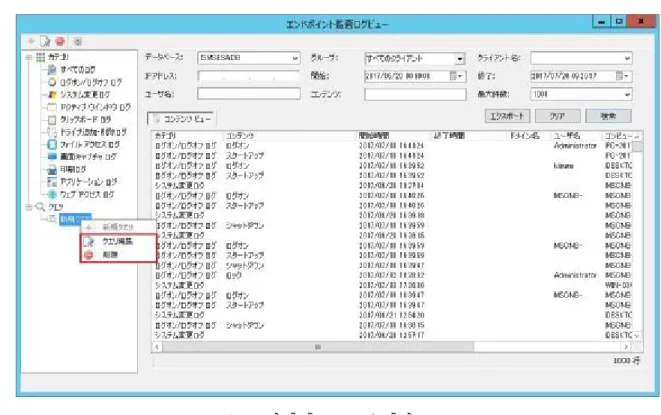Click the システム変更ログ tree icon
The image size is (661, 415).
point(52,94)
